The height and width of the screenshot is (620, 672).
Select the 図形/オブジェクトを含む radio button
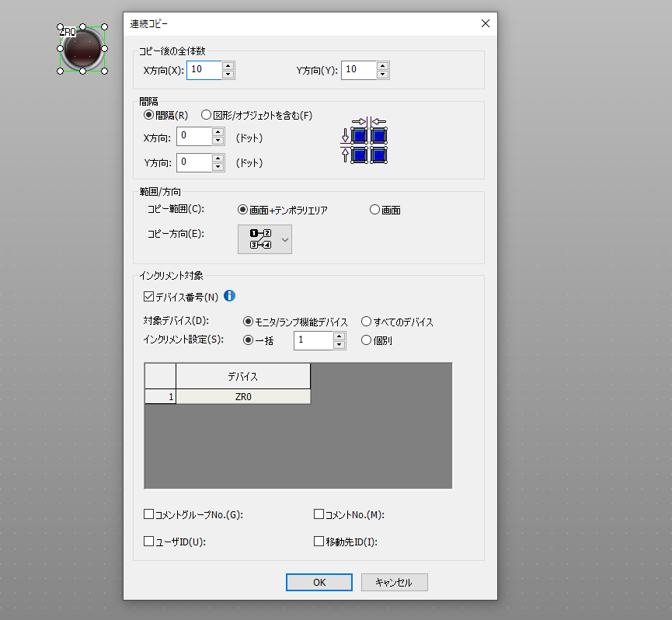coord(206,115)
